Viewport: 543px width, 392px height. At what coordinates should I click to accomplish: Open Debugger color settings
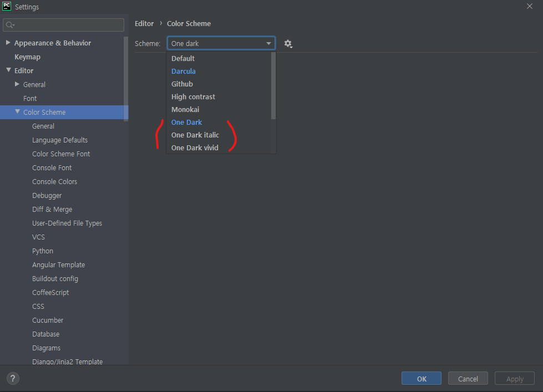click(47, 195)
